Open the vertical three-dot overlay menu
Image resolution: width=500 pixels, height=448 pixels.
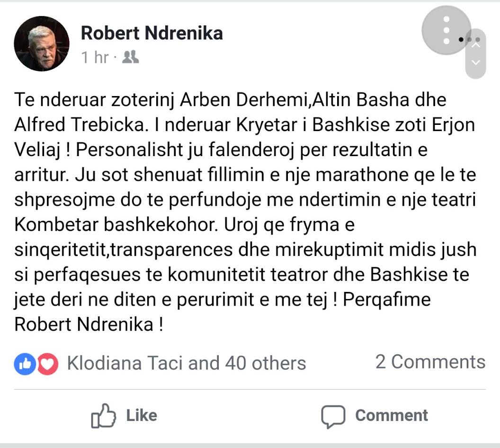446,31
